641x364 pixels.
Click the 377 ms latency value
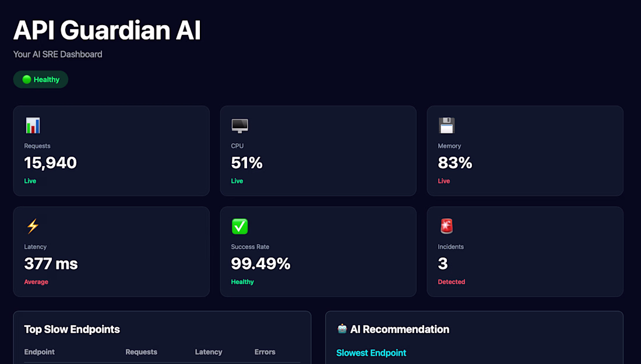click(x=51, y=264)
